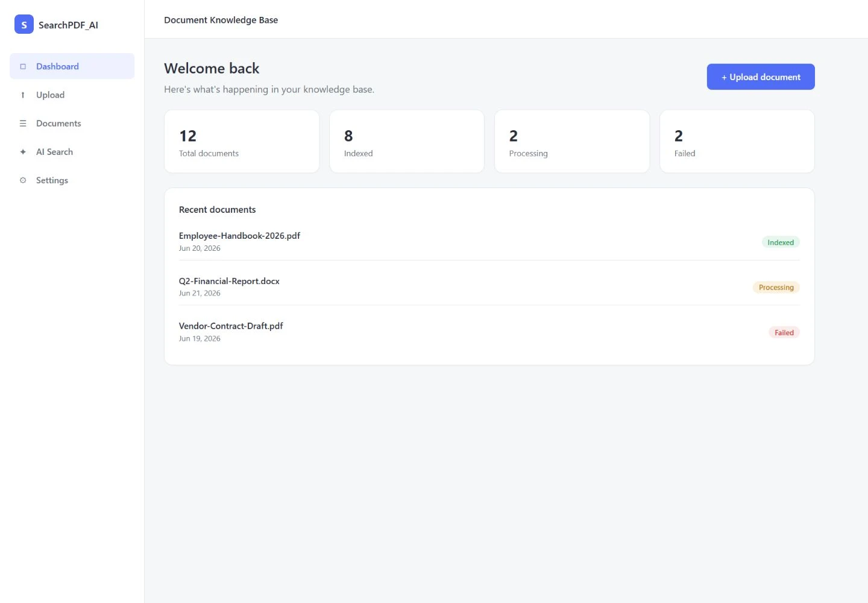This screenshot has width=868, height=603.
Task: Click the Jun 19, 2026 date
Action: coord(200,339)
